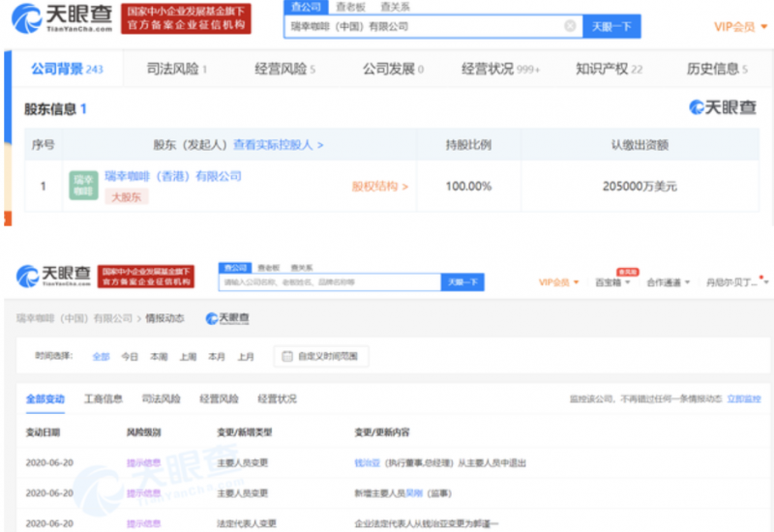Switch to 司法风险 1 tab

[x=177, y=69]
